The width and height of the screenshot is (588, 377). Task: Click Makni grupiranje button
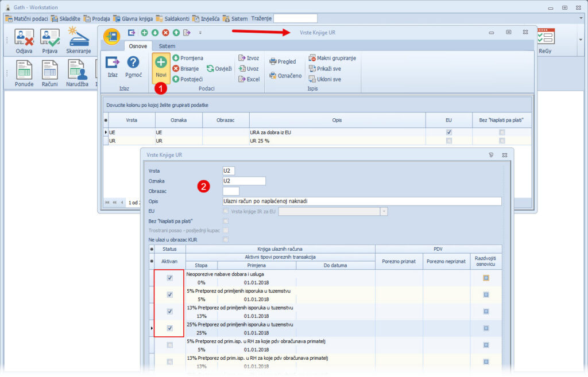[332, 58]
